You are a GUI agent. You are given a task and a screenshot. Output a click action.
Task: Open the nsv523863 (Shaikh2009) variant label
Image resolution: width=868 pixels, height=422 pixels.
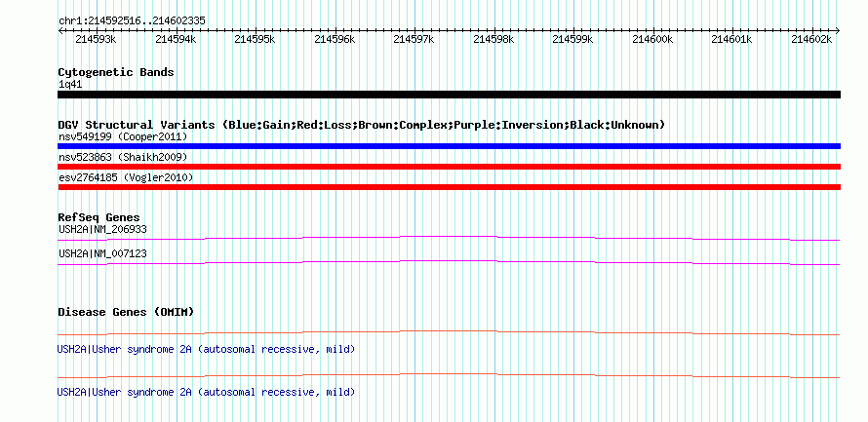click(123, 157)
